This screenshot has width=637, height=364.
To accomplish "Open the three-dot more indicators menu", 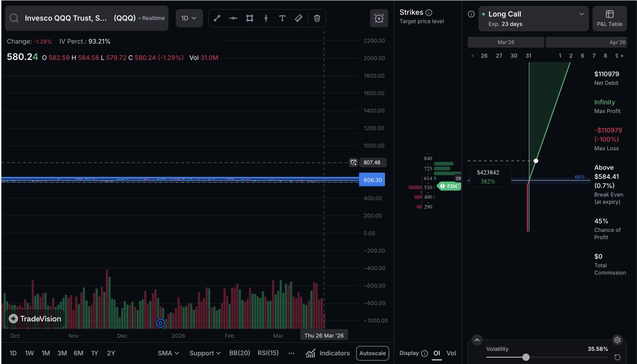I will (291, 353).
